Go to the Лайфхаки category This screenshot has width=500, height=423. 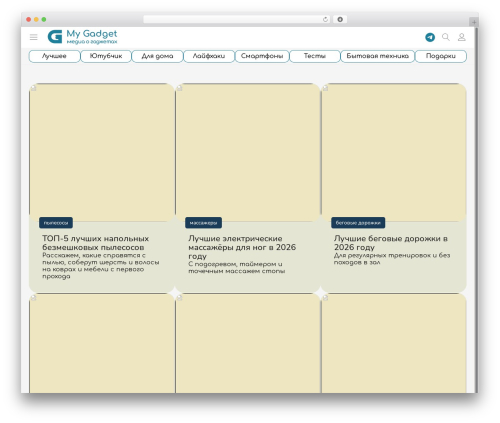(x=209, y=56)
